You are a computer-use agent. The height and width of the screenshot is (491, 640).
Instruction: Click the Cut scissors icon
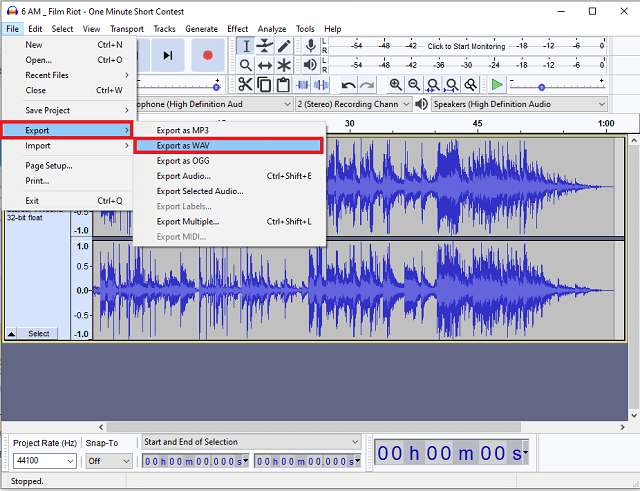(245, 84)
